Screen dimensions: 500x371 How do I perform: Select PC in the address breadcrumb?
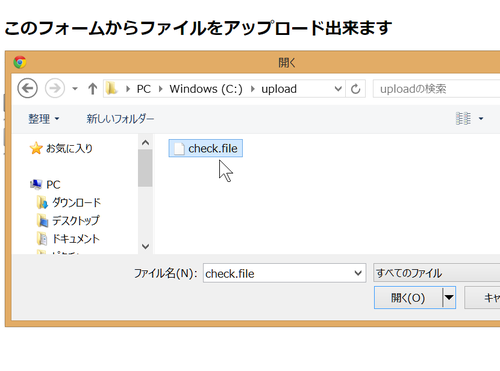pyautogui.click(x=144, y=89)
